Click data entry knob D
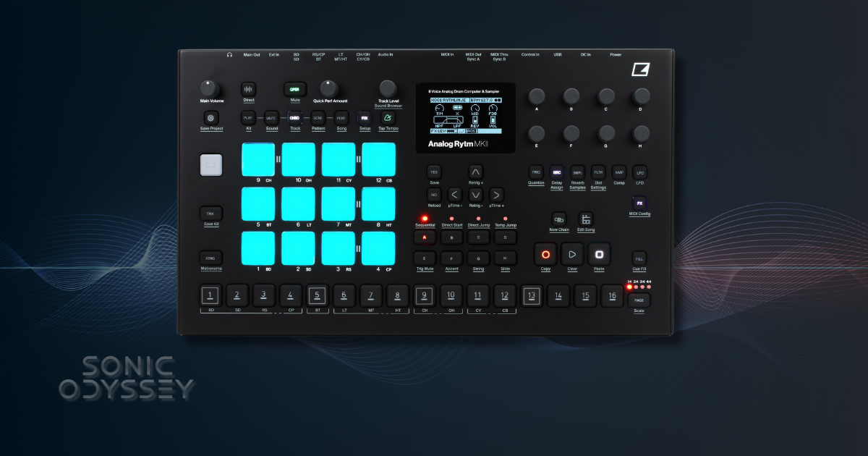Viewport: 868px width, 456px height. [x=641, y=96]
